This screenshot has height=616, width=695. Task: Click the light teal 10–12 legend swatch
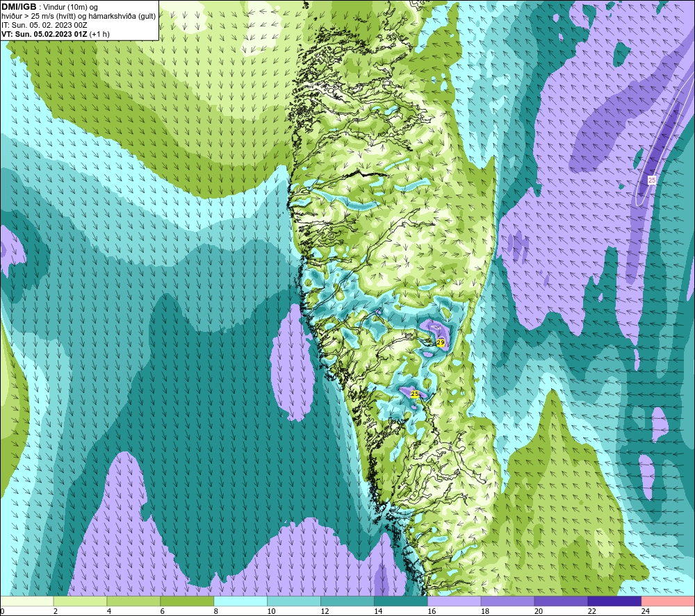(294, 601)
